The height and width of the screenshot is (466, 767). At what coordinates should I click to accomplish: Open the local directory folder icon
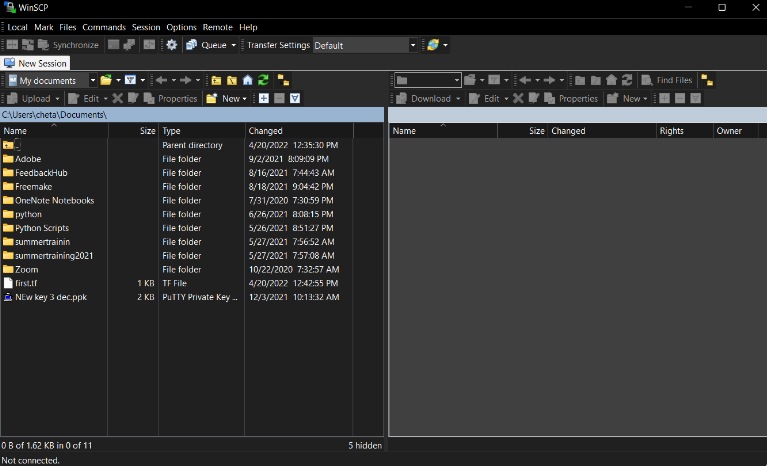106,80
